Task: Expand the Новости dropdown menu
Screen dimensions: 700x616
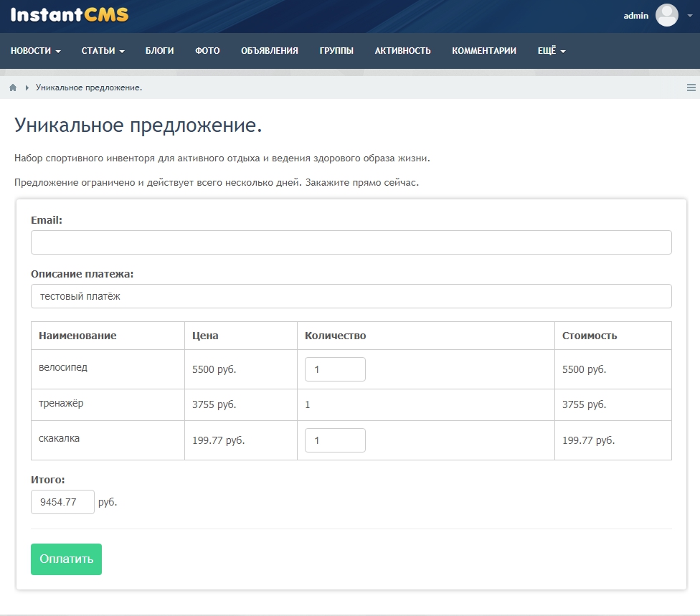Action: coord(35,51)
